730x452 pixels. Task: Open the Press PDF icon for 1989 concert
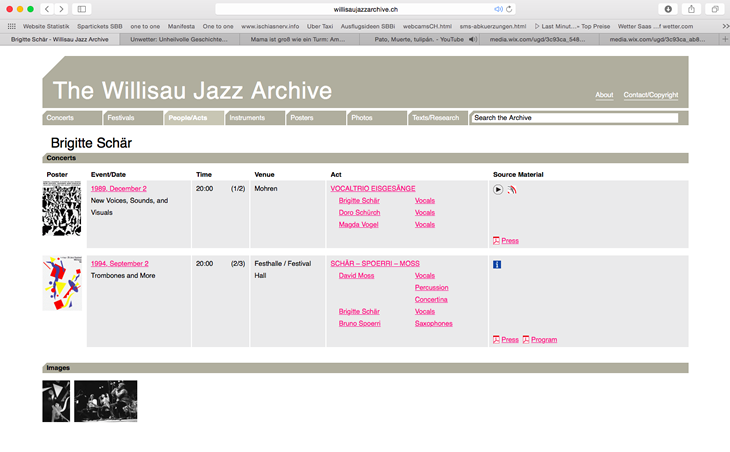click(496, 241)
